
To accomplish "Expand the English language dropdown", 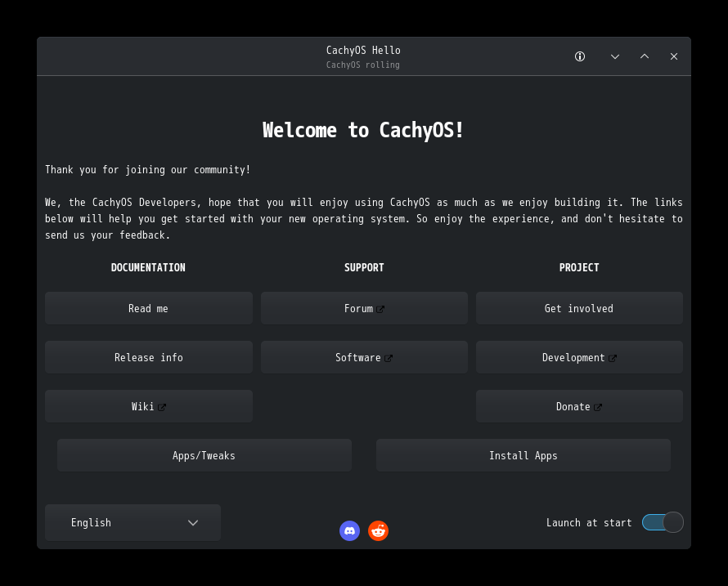I will click(133, 522).
